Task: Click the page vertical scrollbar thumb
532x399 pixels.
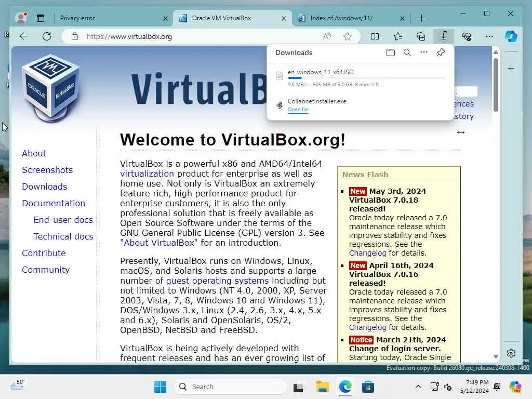Action: [x=496, y=85]
